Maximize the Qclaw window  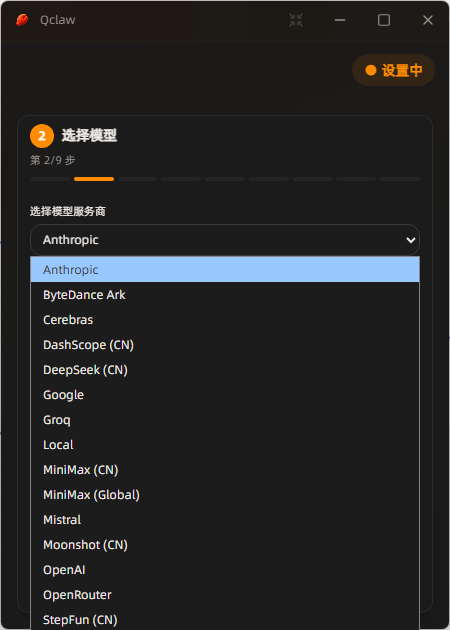pos(384,20)
